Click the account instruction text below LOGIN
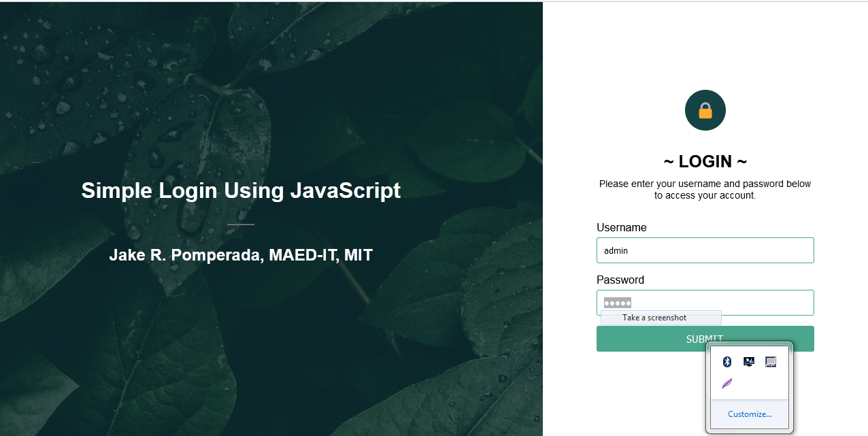The width and height of the screenshot is (868, 436). point(705,189)
